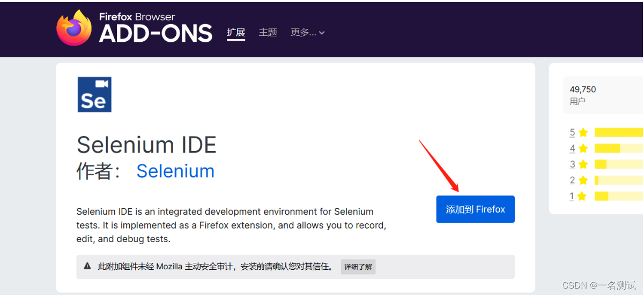The image size is (644, 295).
Task: Click the 详细了解 button
Action: pyautogui.click(x=358, y=267)
